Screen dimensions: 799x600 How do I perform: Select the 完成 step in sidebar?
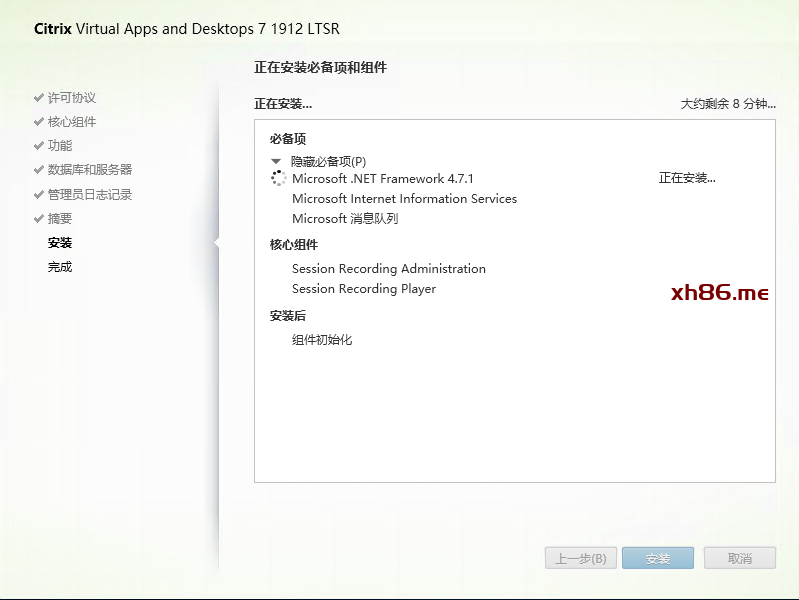pos(60,267)
